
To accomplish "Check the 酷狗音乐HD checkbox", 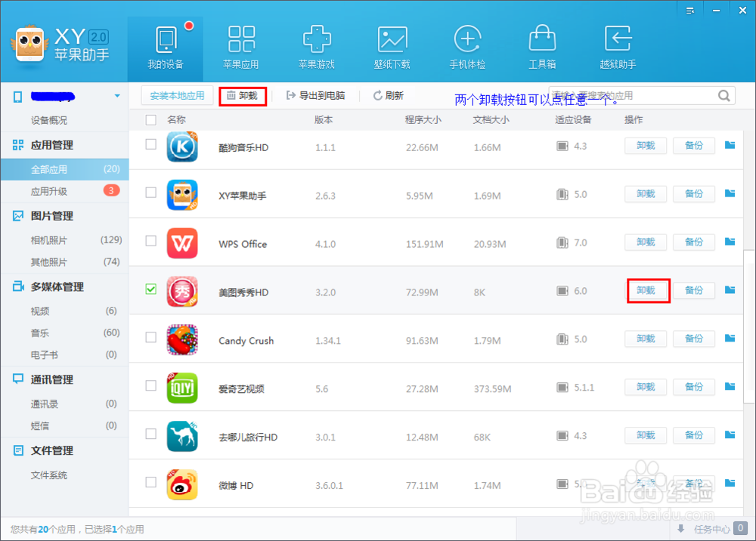I will [151, 144].
